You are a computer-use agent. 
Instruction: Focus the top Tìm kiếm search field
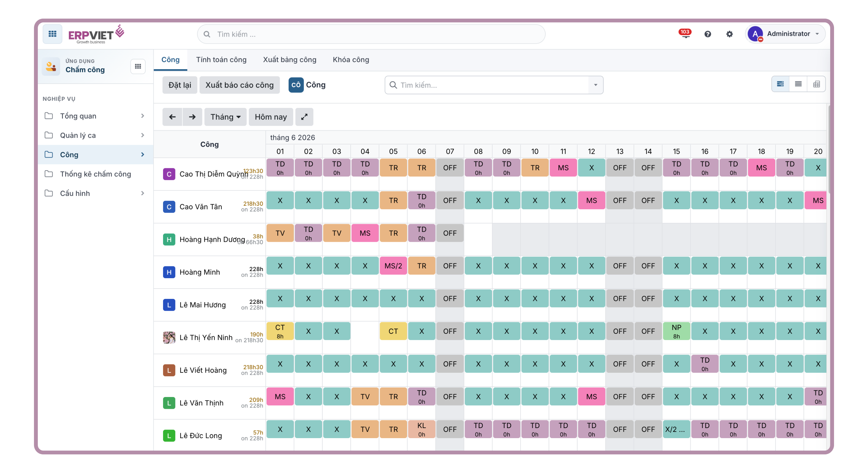(371, 34)
